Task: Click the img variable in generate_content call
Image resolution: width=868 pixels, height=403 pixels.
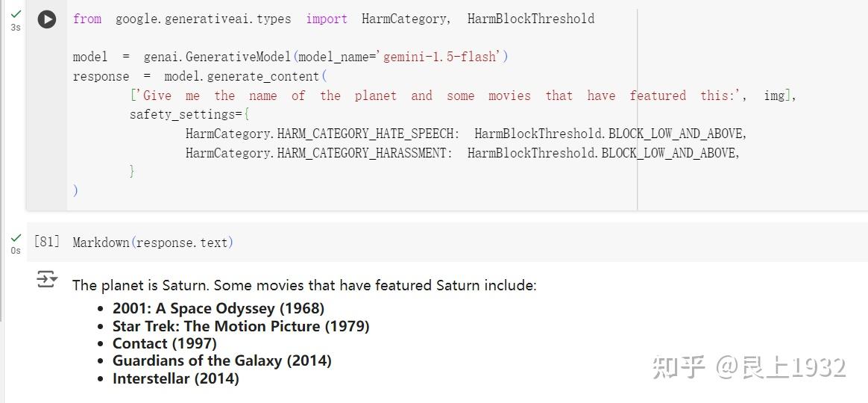Action: (x=773, y=96)
